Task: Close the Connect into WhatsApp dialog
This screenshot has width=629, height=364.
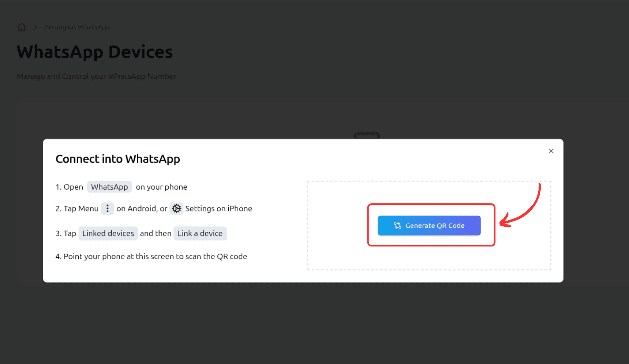Action: click(x=551, y=151)
